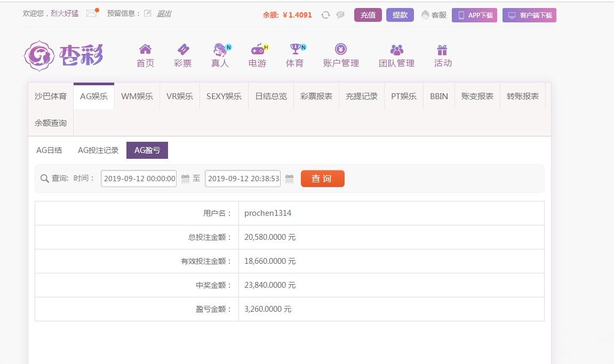Open the start date calendar picker

pyautogui.click(x=185, y=179)
